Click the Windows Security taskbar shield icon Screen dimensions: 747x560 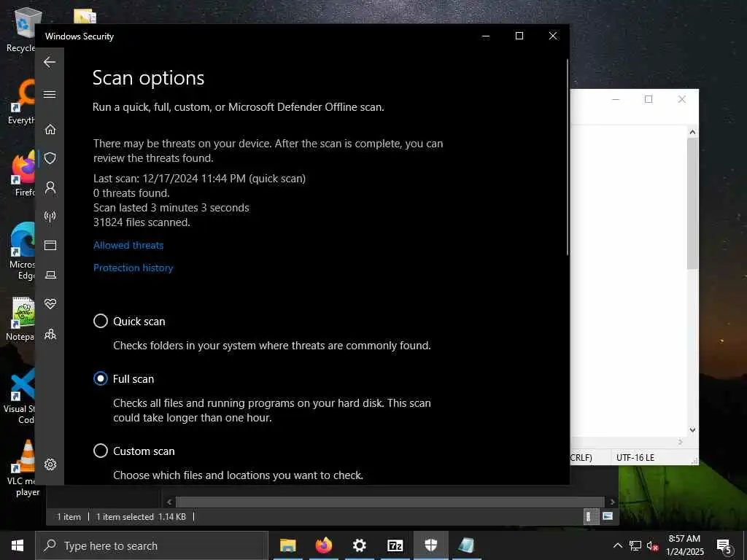pos(430,545)
